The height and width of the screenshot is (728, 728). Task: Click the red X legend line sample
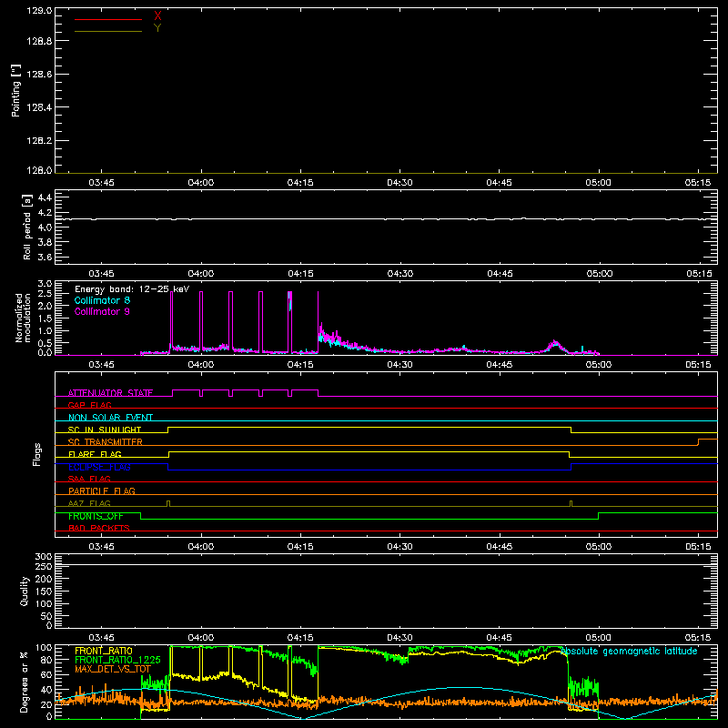[108, 19]
